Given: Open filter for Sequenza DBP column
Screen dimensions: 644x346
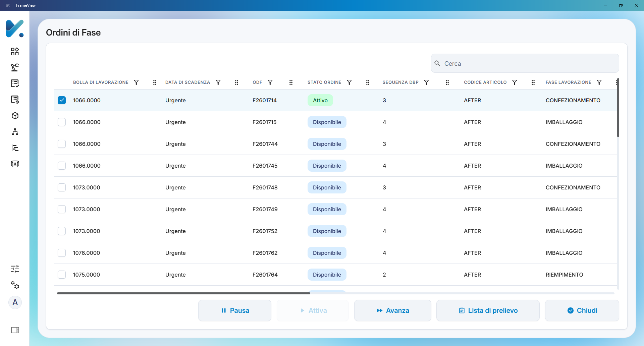Looking at the screenshot, I should click(426, 82).
